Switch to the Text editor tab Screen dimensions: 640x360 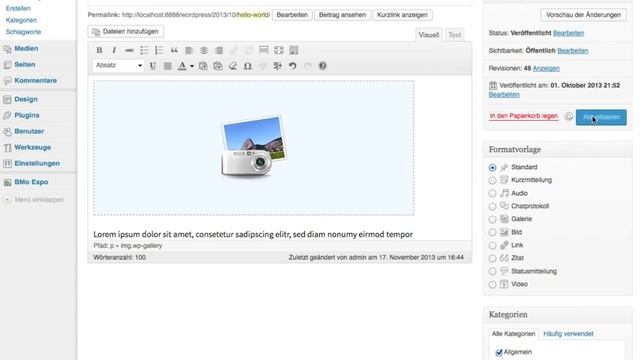click(455, 35)
